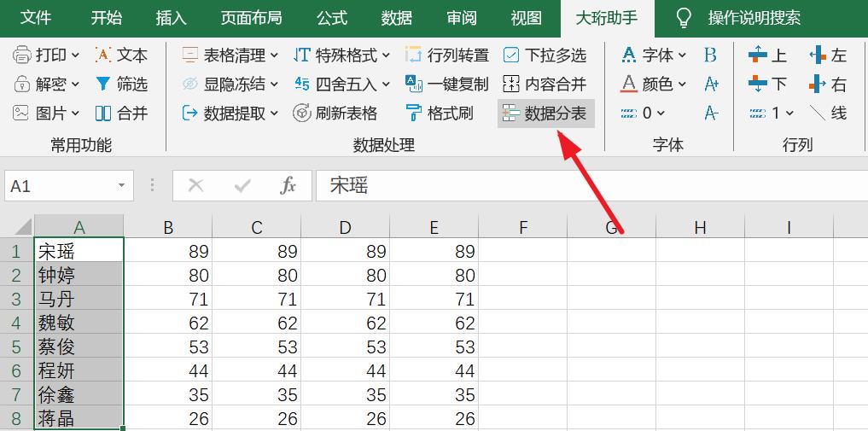
Task: Click the 行列转置 transpose icon
Action: coord(414,55)
